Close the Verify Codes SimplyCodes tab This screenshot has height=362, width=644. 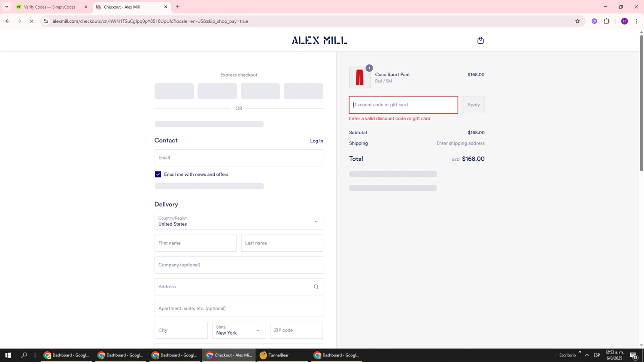click(x=85, y=7)
